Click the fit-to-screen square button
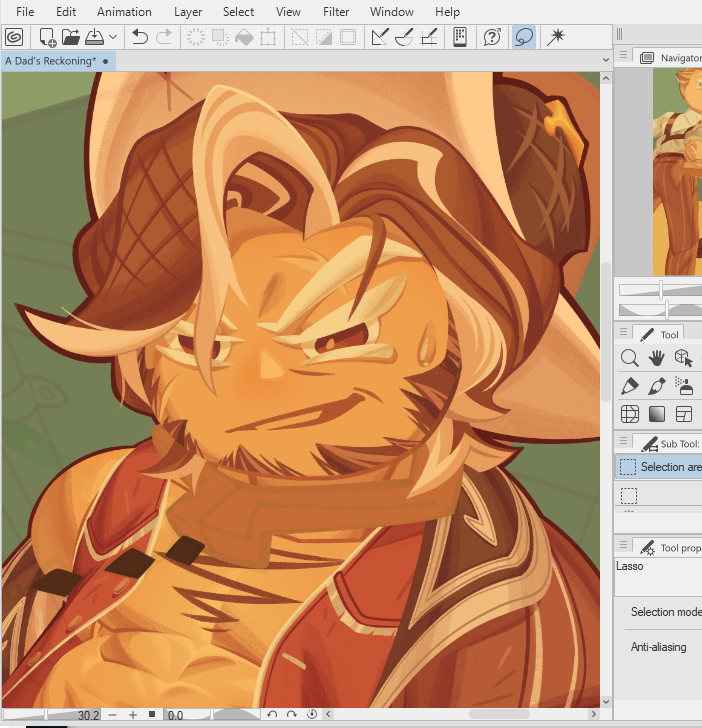 pos(152,714)
